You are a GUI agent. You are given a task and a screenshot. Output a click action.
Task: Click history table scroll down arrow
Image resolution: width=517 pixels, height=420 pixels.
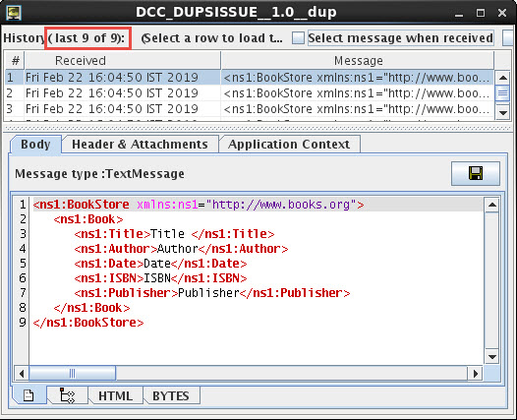tap(503, 113)
